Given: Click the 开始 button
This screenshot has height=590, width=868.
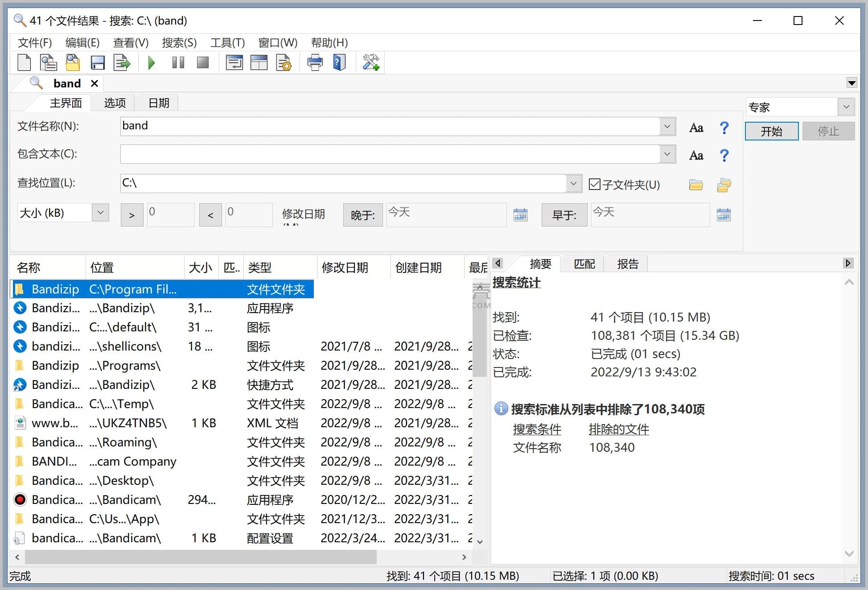Looking at the screenshot, I should [771, 131].
